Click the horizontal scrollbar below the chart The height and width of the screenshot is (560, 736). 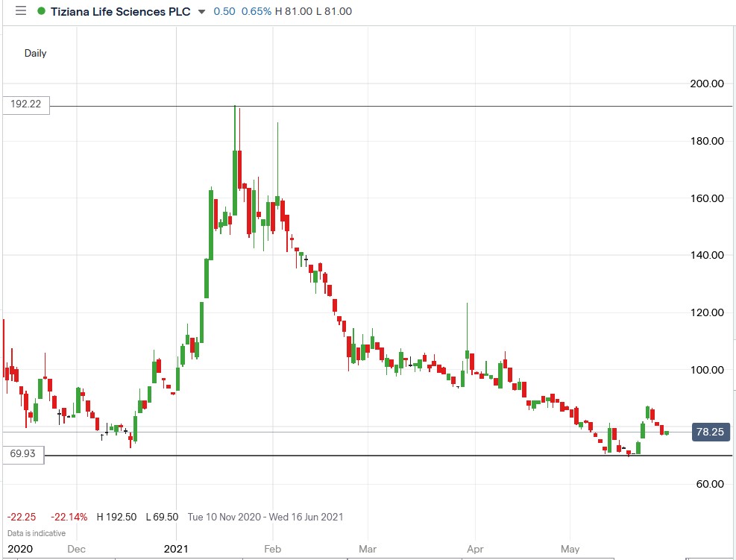[365, 557]
